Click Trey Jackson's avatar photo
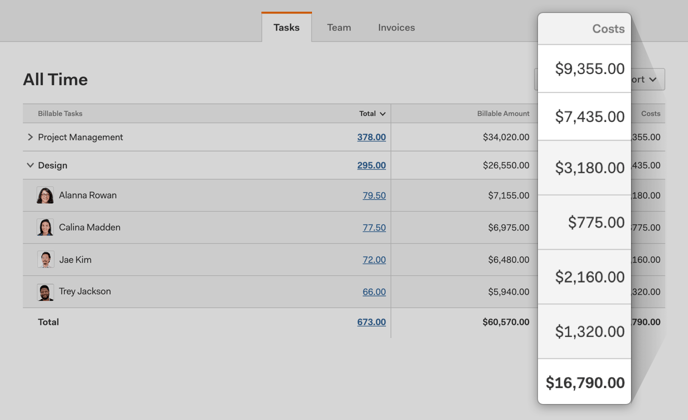This screenshot has height=420, width=688. [45, 292]
